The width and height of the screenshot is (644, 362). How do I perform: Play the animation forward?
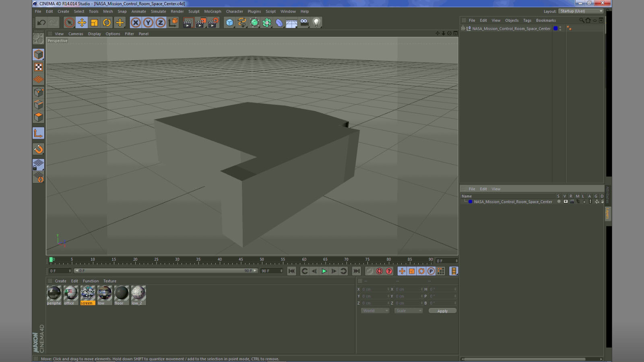pos(324,271)
